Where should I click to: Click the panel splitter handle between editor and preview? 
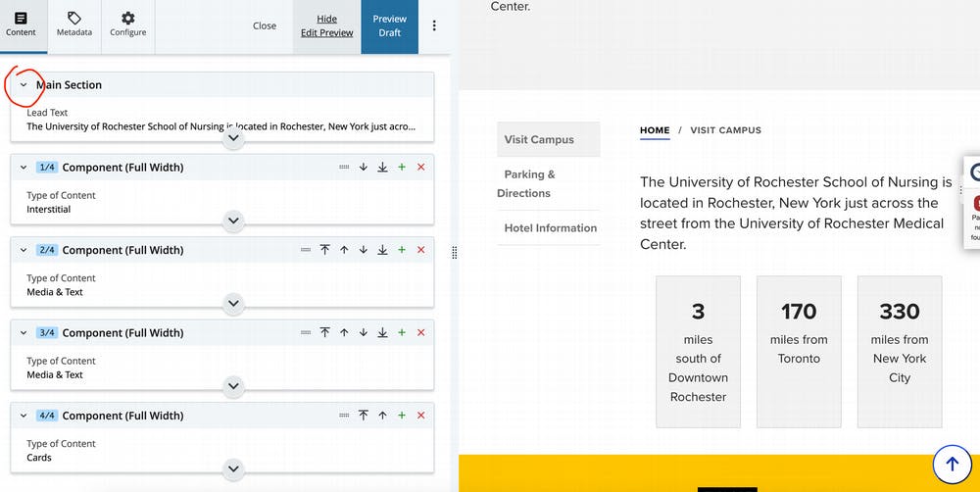(455, 252)
